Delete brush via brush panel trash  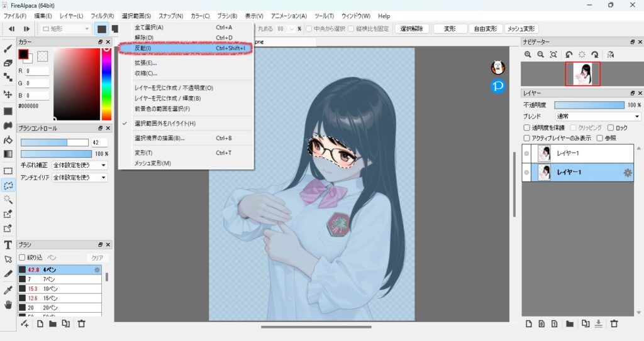(x=81, y=324)
